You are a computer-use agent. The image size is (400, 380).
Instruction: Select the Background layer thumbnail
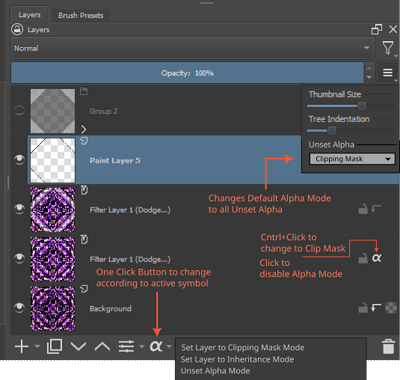pyautogui.click(x=53, y=308)
